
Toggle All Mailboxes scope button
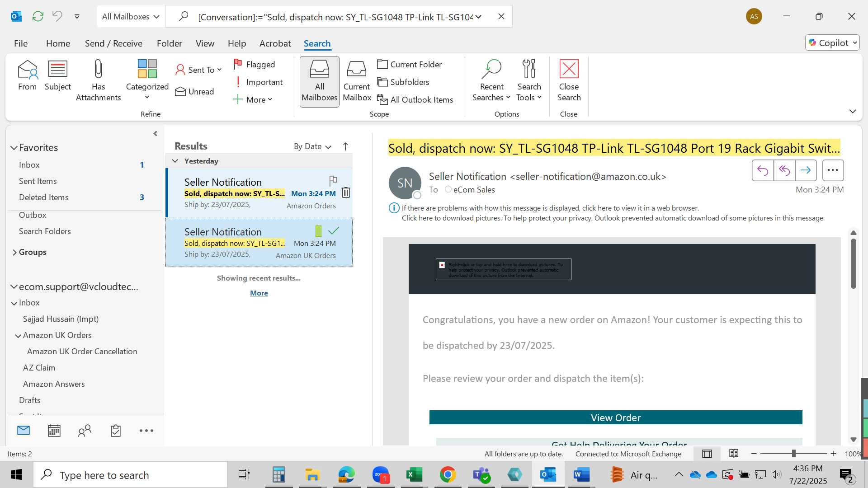(x=320, y=81)
